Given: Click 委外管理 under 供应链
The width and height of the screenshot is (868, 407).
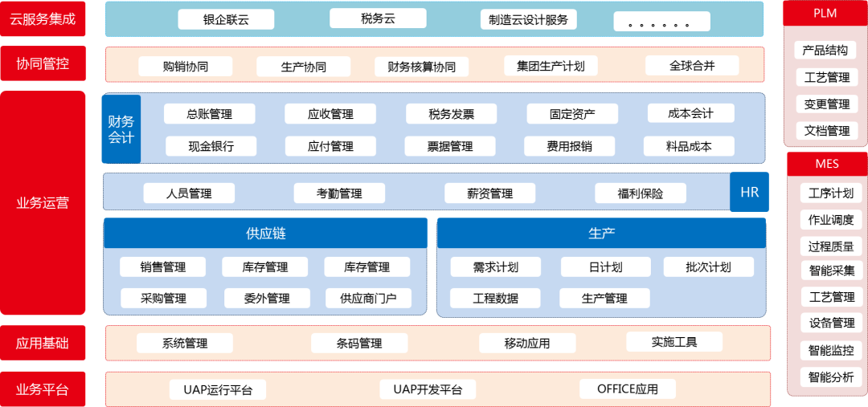Looking at the screenshot, I should point(267,298).
